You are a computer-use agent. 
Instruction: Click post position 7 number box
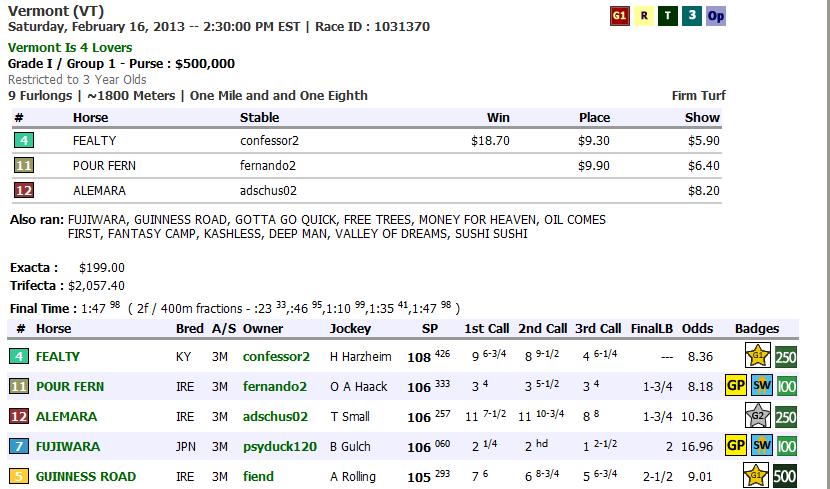click(x=19, y=446)
